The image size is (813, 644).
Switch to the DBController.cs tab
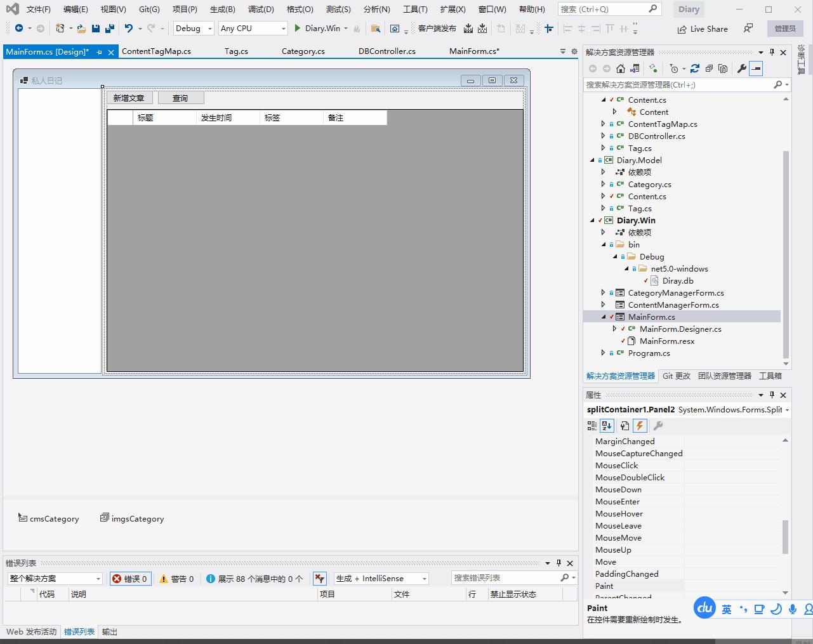387,51
